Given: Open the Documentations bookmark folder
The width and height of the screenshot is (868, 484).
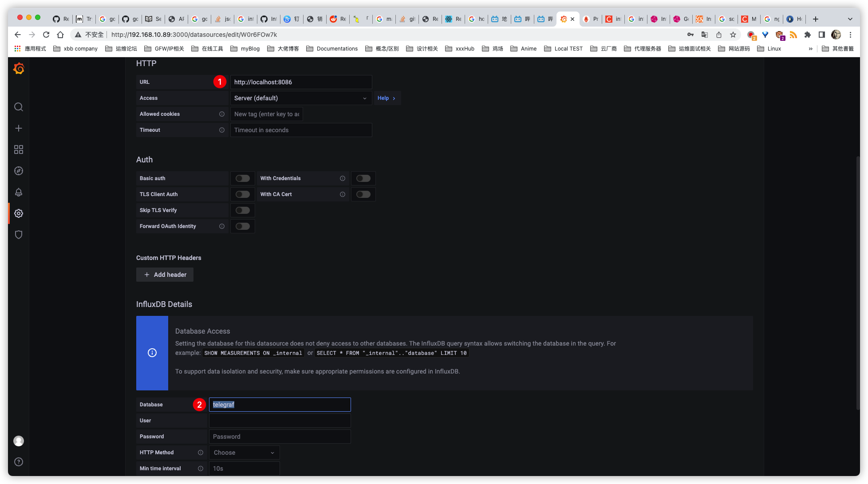Looking at the screenshot, I should 332,49.
